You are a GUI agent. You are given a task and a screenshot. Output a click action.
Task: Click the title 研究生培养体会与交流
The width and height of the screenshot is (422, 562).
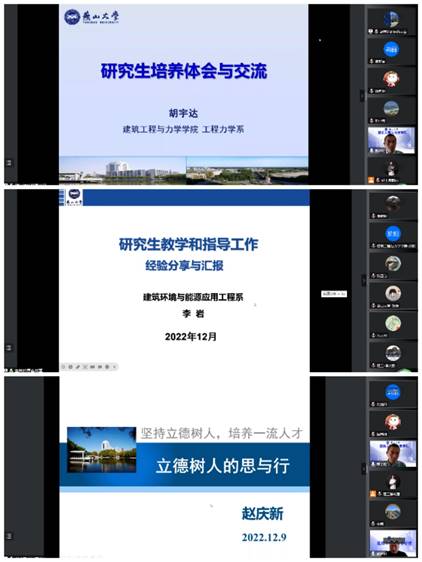coord(184,71)
